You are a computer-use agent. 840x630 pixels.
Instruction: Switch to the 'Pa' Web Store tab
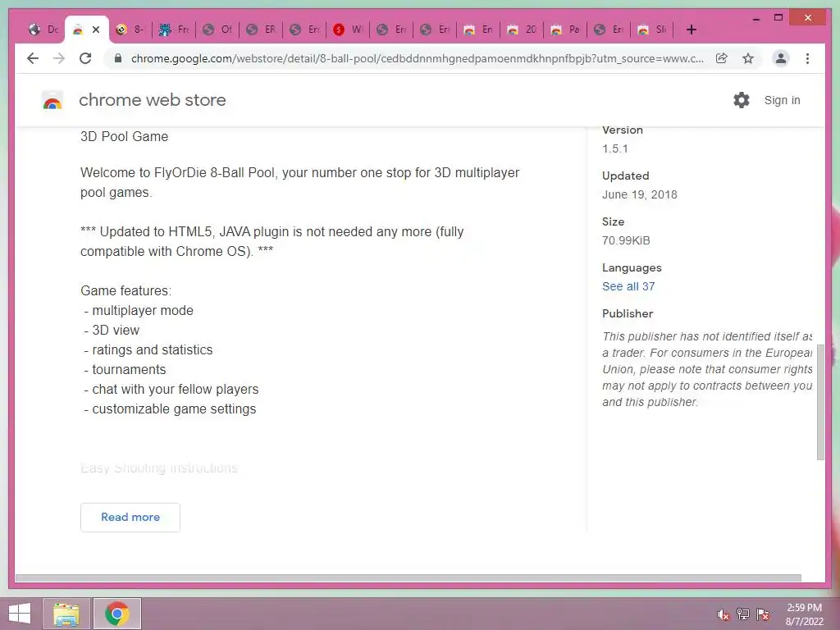565,30
